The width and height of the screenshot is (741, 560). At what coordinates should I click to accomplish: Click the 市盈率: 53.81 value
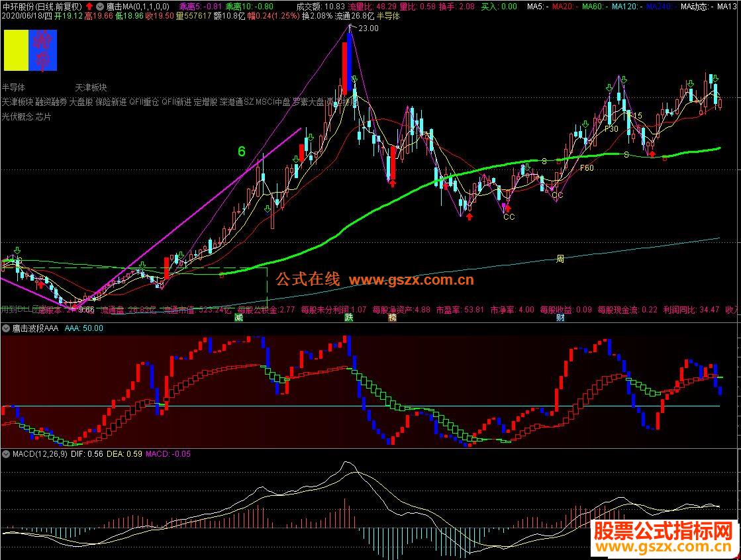(x=460, y=310)
